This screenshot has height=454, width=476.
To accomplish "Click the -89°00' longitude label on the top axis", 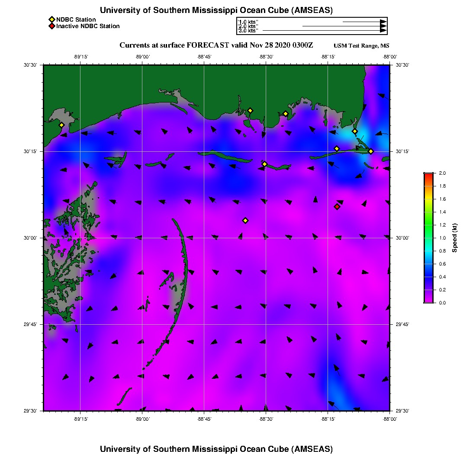I will (x=142, y=57).
